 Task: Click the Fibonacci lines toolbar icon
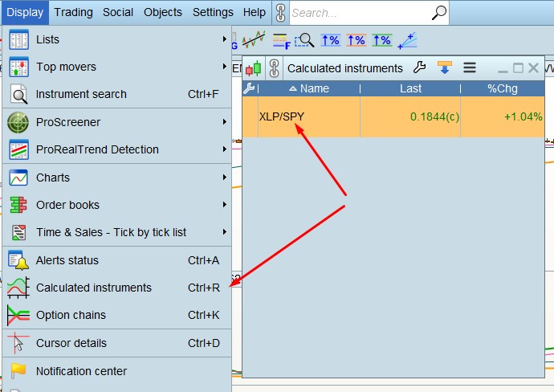click(281, 41)
